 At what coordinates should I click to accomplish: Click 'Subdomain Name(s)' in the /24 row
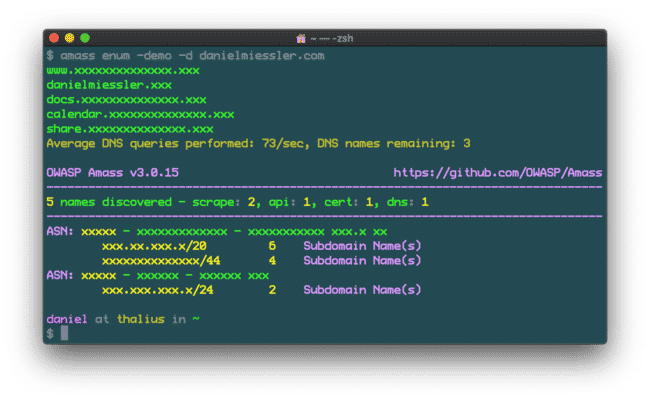pyautogui.click(x=362, y=290)
